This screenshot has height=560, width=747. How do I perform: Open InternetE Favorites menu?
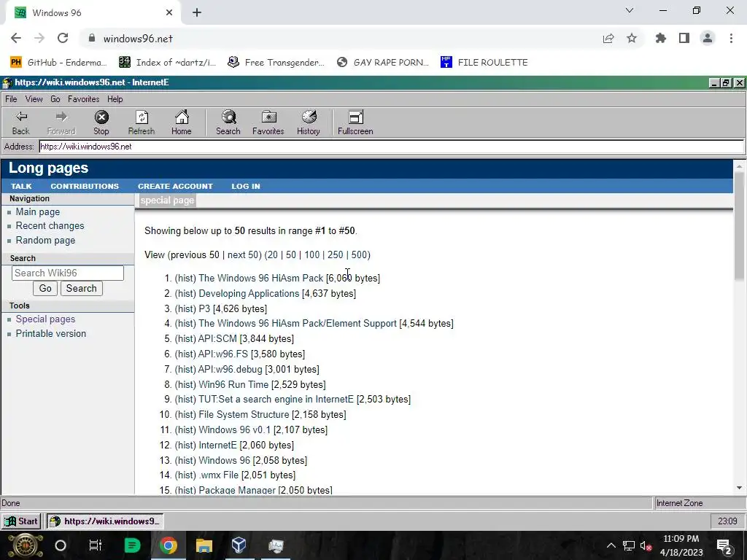pyautogui.click(x=83, y=99)
